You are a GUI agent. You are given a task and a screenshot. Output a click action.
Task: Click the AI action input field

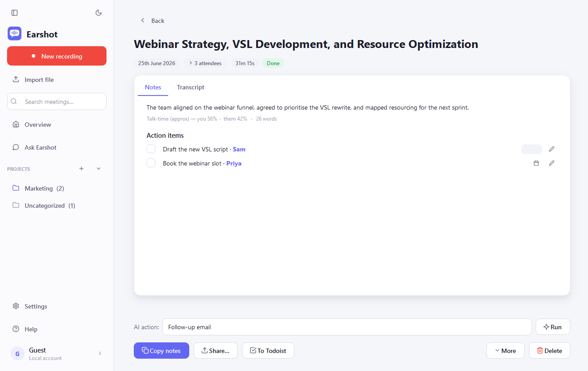(347, 327)
